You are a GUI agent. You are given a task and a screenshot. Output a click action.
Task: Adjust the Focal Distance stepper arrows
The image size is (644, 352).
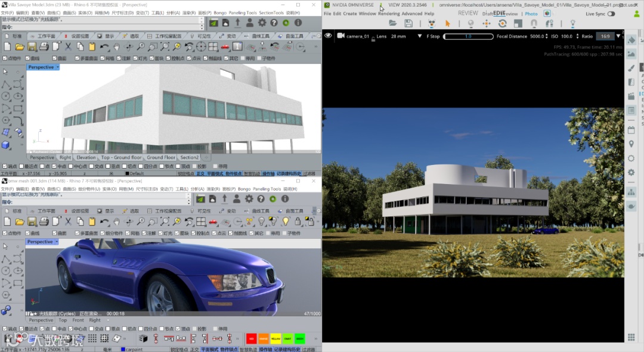pyautogui.click(x=546, y=36)
